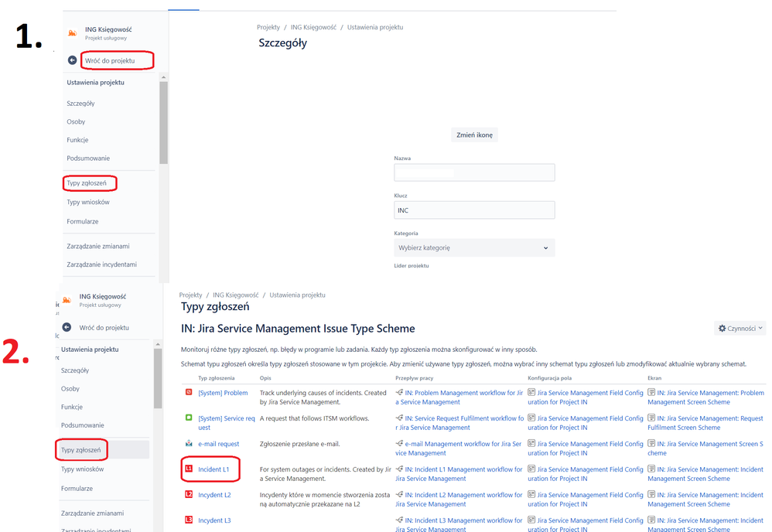
Task: Open [System] Problem issue type link
Action: pos(223,393)
